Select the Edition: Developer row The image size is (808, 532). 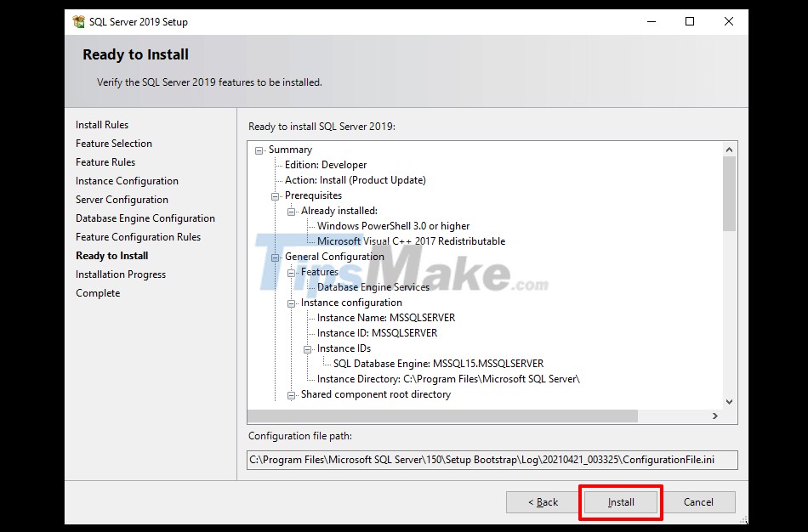tap(326, 165)
